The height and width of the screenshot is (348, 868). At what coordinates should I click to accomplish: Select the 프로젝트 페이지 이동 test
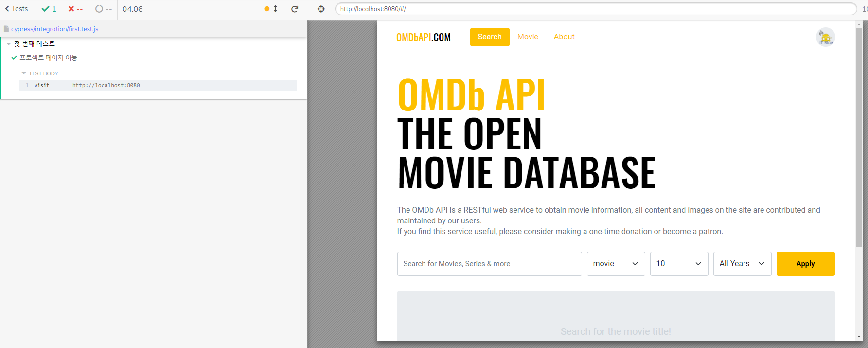click(x=48, y=57)
